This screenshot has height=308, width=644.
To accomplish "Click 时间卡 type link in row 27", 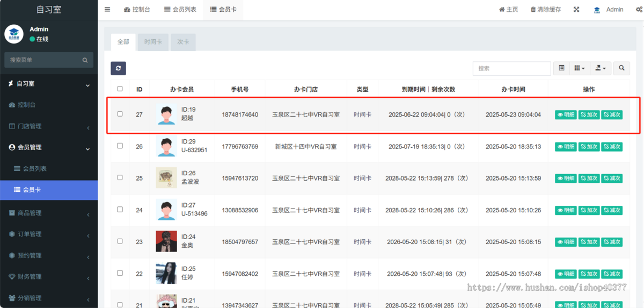I will click(x=362, y=114).
